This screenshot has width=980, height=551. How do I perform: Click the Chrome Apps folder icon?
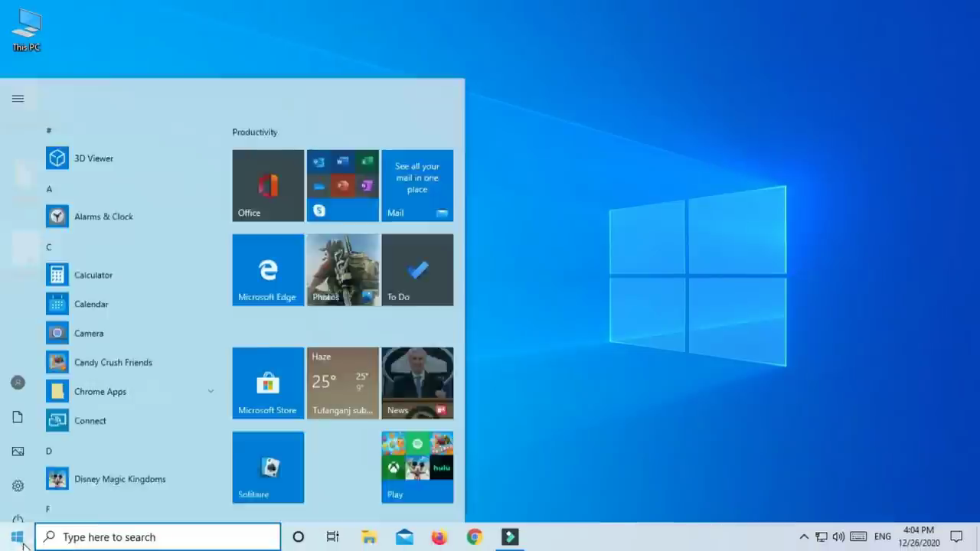(x=57, y=391)
